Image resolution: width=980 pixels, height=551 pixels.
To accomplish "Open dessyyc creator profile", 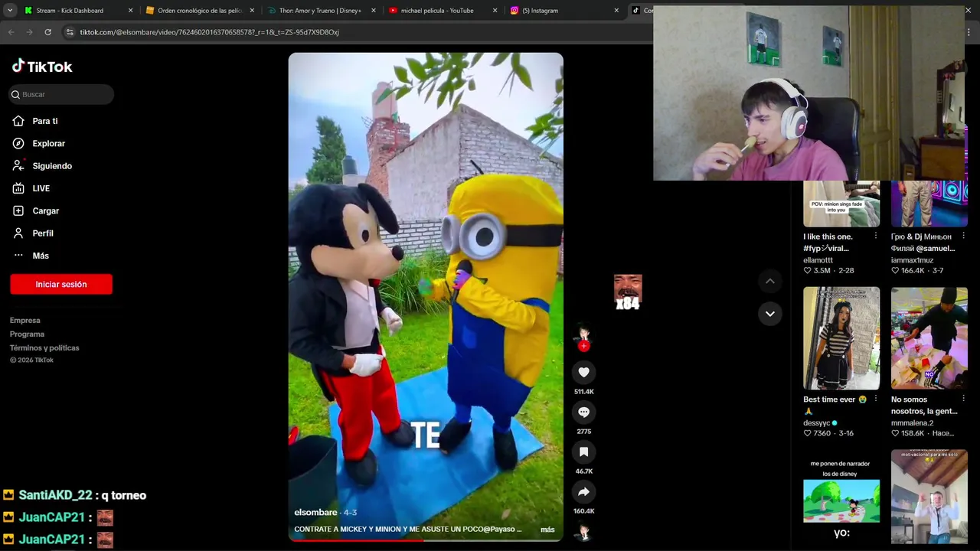I will (817, 423).
